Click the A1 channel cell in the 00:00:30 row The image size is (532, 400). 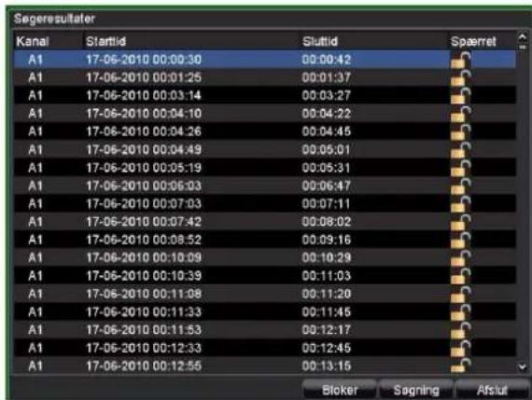pyautogui.click(x=35, y=60)
